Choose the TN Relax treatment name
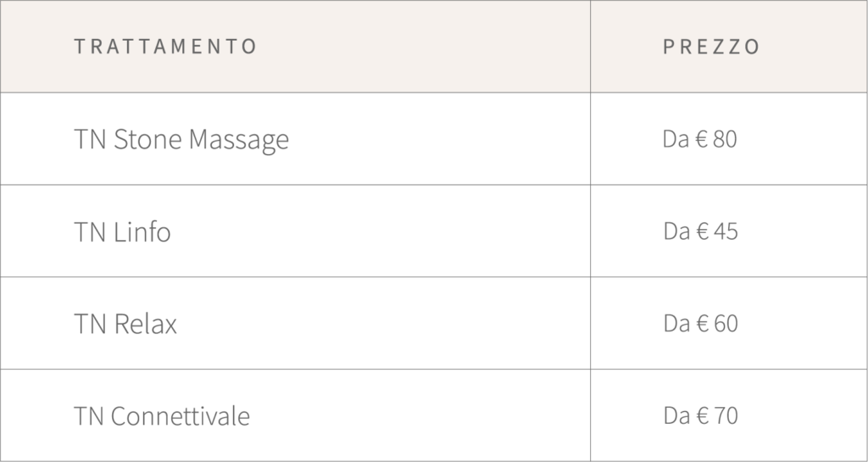The width and height of the screenshot is (868, 462). (125, 325)
